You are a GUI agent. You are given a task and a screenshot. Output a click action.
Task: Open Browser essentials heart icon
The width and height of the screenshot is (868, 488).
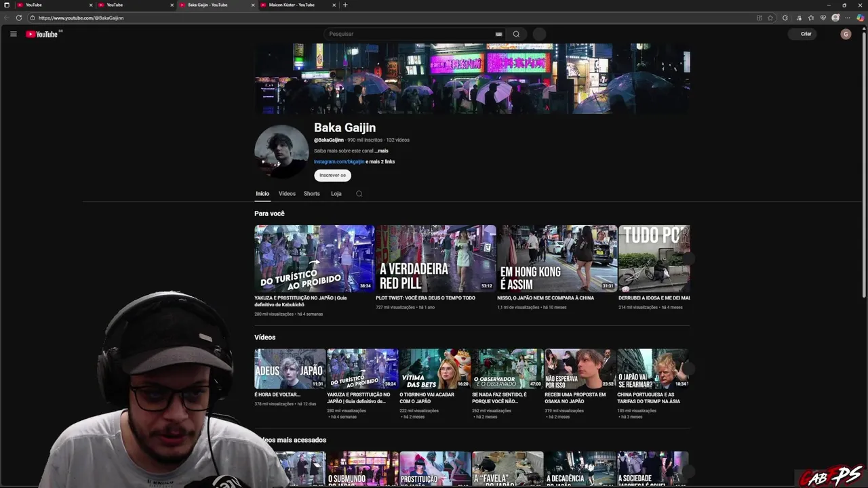pyautogui.click(x=823, y=18)
